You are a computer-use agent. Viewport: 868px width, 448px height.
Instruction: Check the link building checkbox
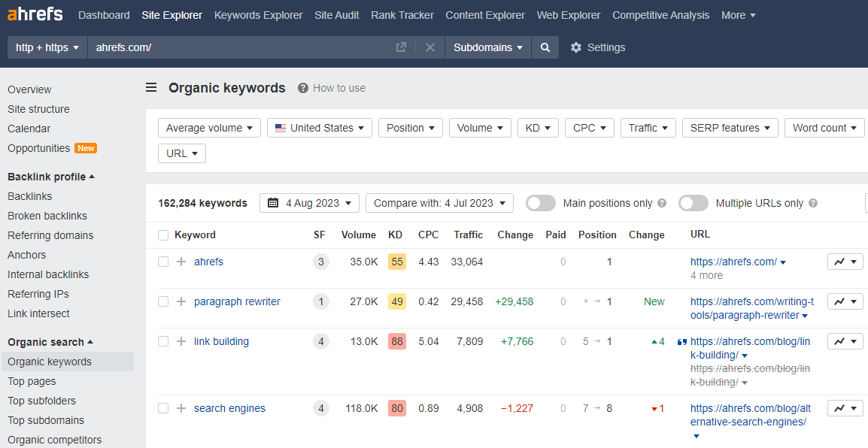(163, 341)
